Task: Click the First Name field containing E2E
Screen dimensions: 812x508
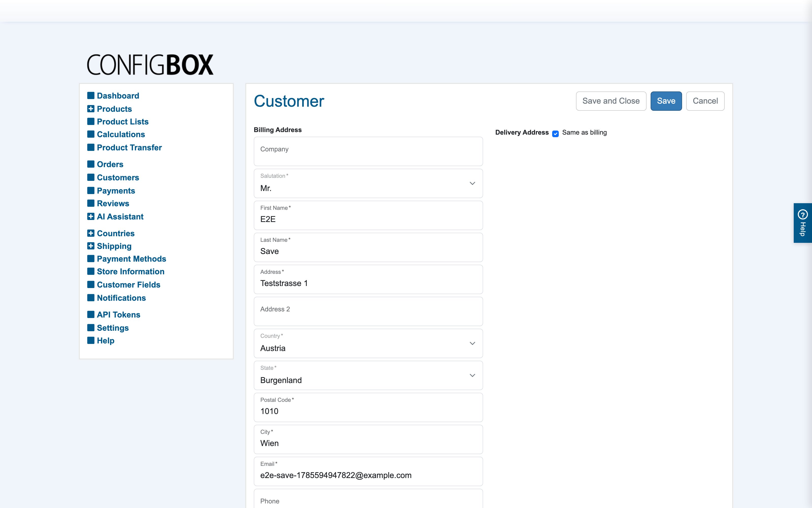Action: (368, 215)
